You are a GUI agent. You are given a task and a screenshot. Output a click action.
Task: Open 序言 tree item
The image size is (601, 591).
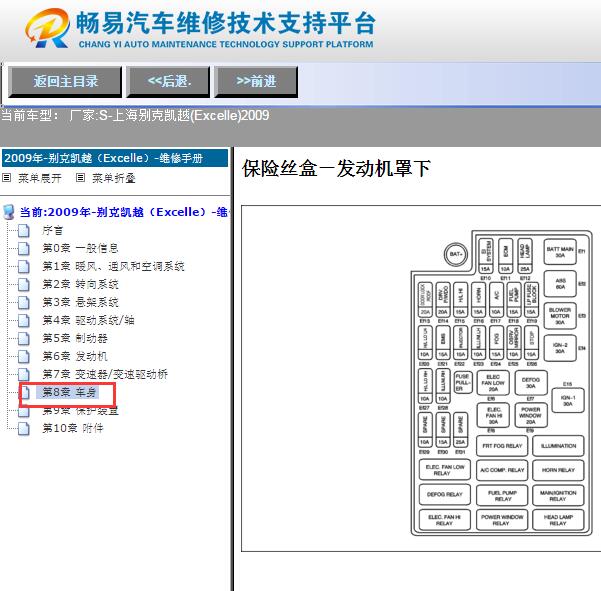click(x=53, y=230)
